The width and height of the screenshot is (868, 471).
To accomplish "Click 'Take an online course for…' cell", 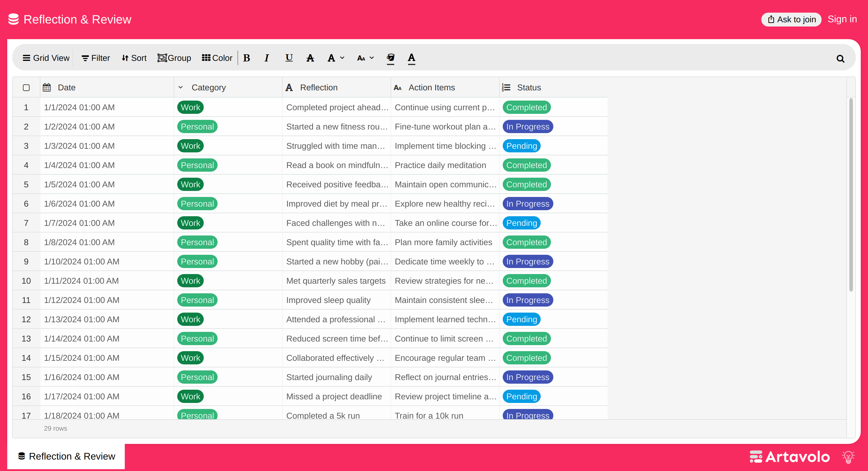I will pyautogui.click(x=445, y=223).
